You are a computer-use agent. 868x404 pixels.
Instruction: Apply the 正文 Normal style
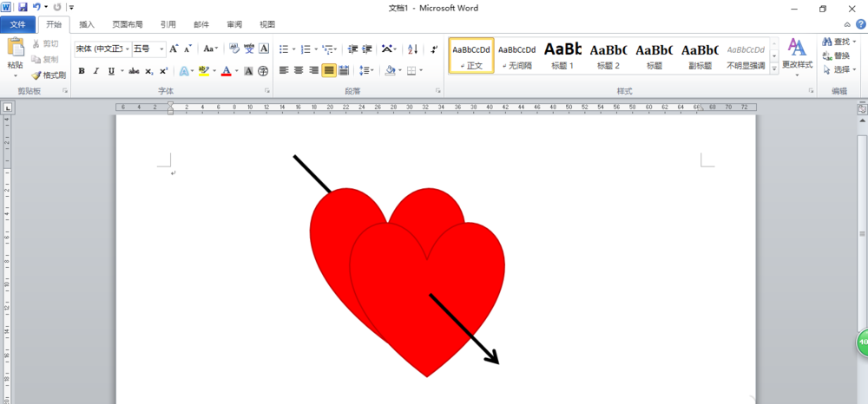[471, 55]
